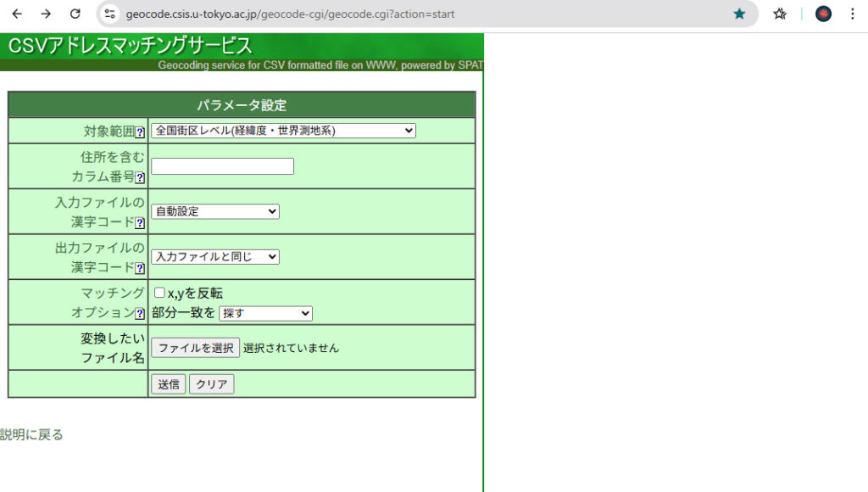Open help icon next to 対象範囲
Image resolution: width=868 pixels, height=492 pixels.
(x=140, y=132)
